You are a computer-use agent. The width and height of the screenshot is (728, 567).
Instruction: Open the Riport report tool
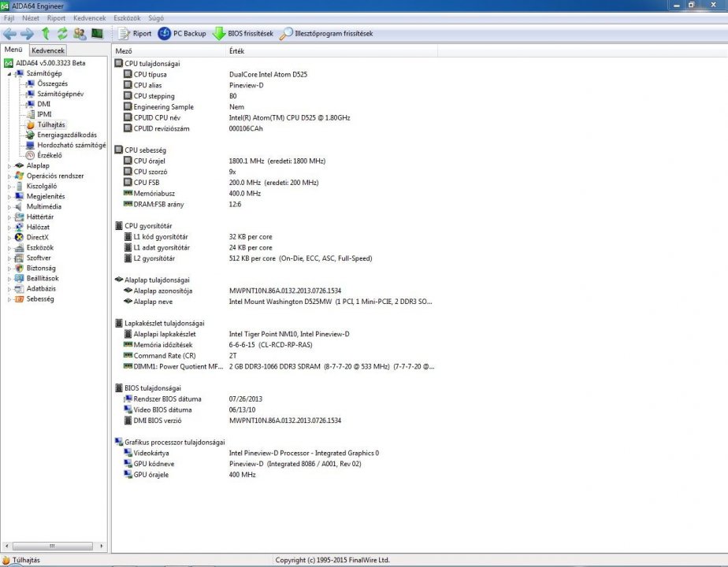[x=135, y=33]
